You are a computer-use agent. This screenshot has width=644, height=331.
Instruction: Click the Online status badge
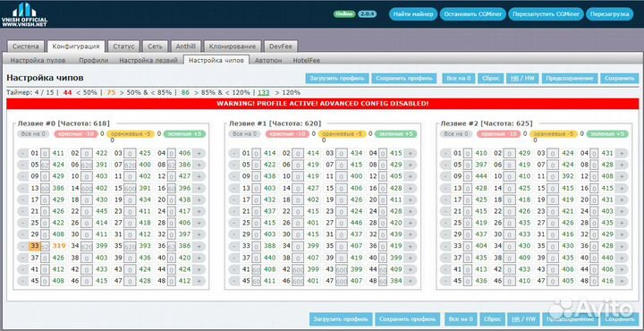[x=344, y=14]
